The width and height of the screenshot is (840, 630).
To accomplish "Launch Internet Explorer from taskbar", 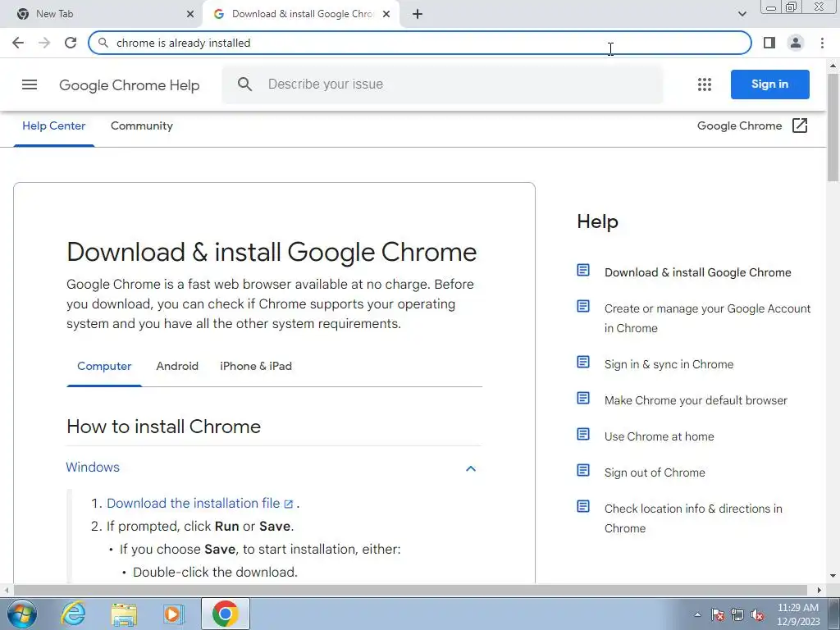I will point(73,614).
